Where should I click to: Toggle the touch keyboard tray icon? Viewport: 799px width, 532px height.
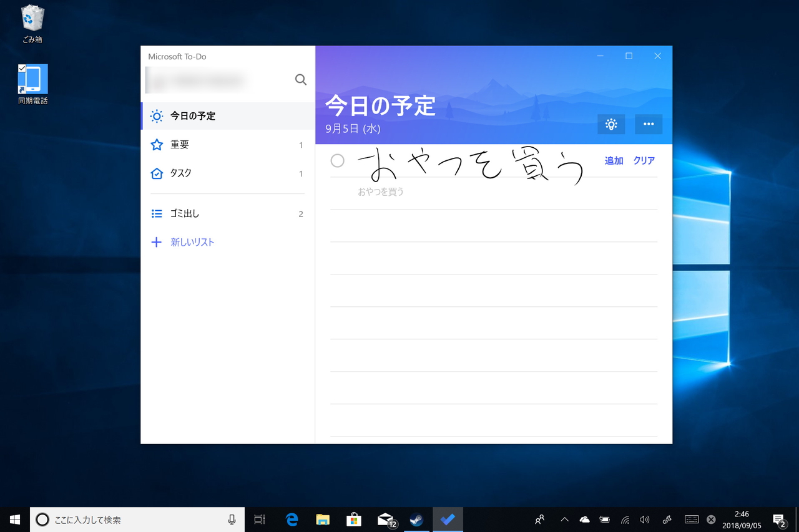point(691,519)
